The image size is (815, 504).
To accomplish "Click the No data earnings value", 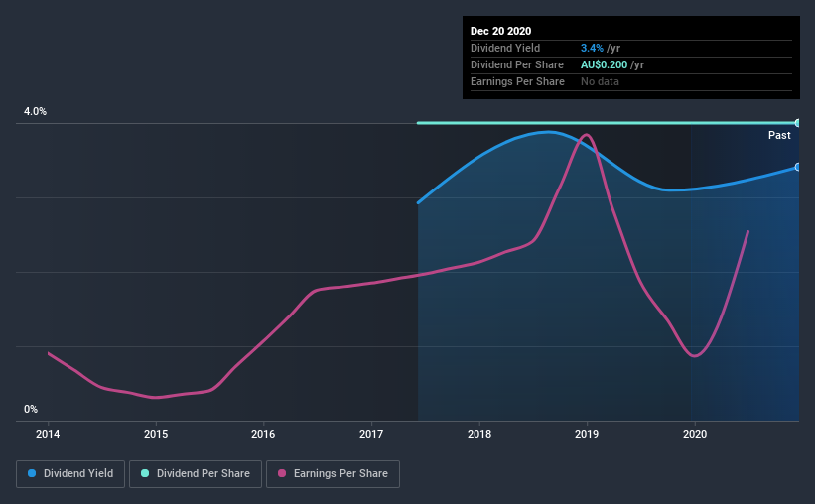I will (x=600, y=81).
